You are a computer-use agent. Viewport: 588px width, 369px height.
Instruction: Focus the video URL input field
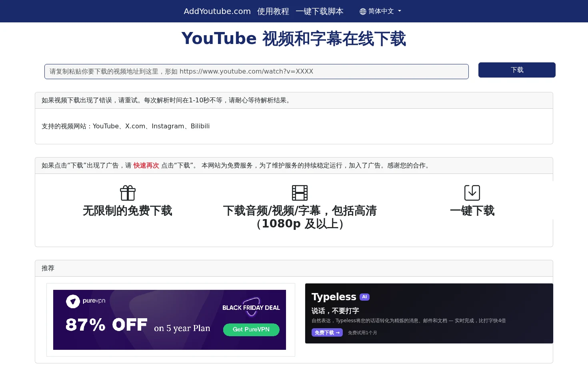[x=256, y=72]
